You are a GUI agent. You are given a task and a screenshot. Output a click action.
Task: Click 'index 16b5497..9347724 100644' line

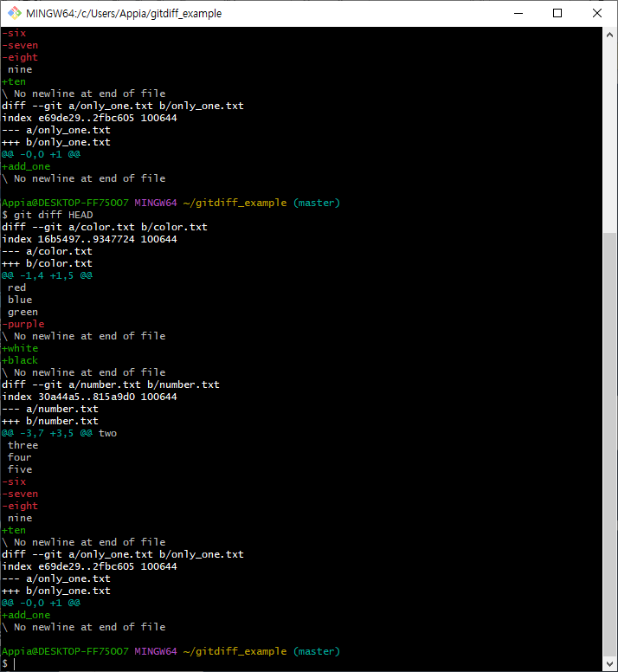pyautogui.click(x=89, y=239)
